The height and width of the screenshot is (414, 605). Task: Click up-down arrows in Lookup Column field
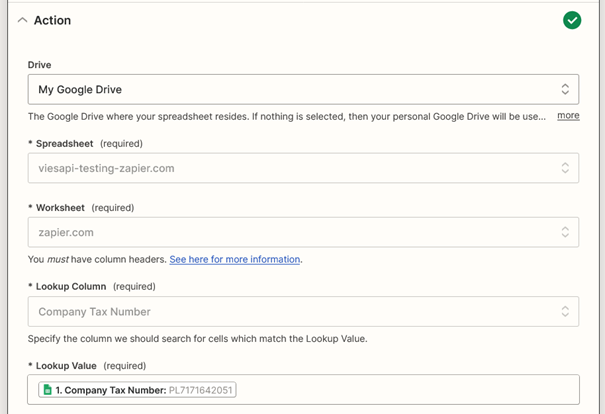(565, 312)
